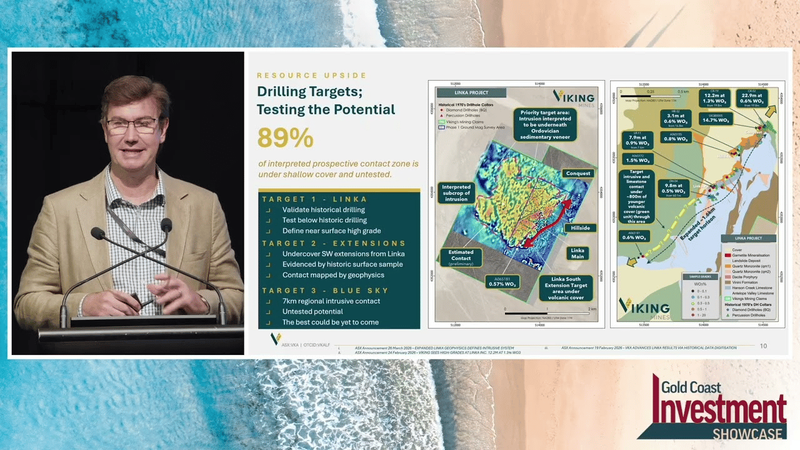Click checkbox beside Validate historical drilling

[268, 210]
